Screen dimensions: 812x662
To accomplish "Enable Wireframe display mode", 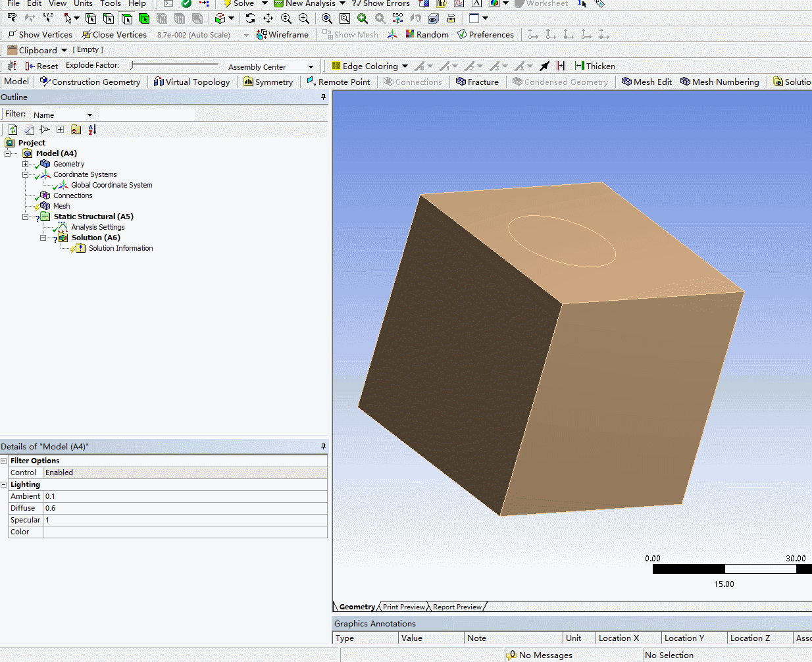I will point(283,34).
